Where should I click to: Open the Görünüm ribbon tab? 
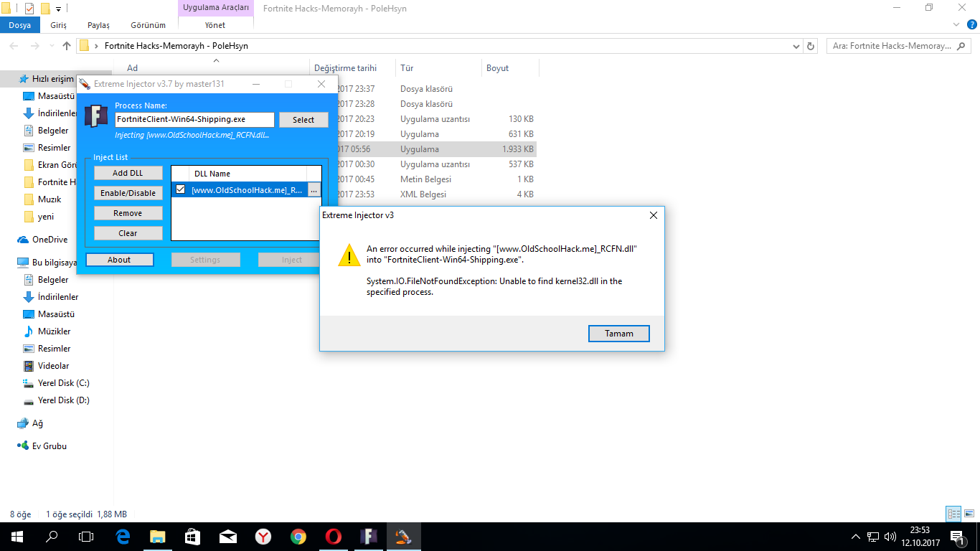[148, 25]
